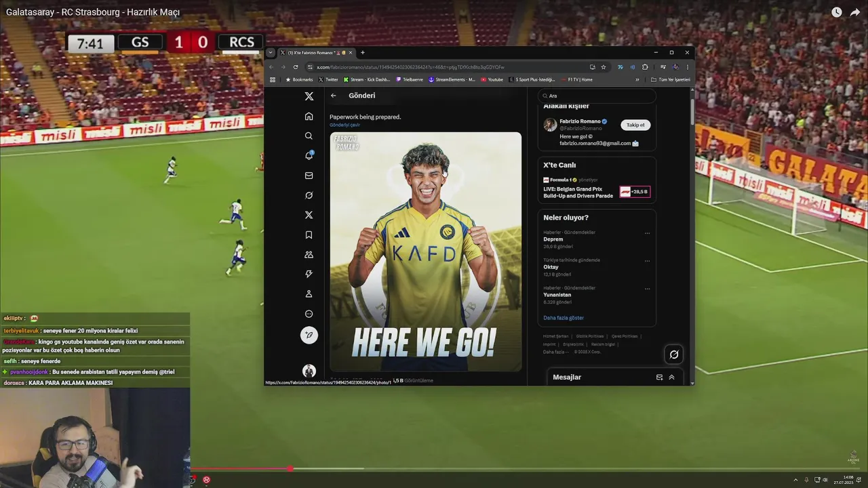Open floating Grok button above Mesajlar
This screenshot has height=488, width=868.
coord(674,354)
